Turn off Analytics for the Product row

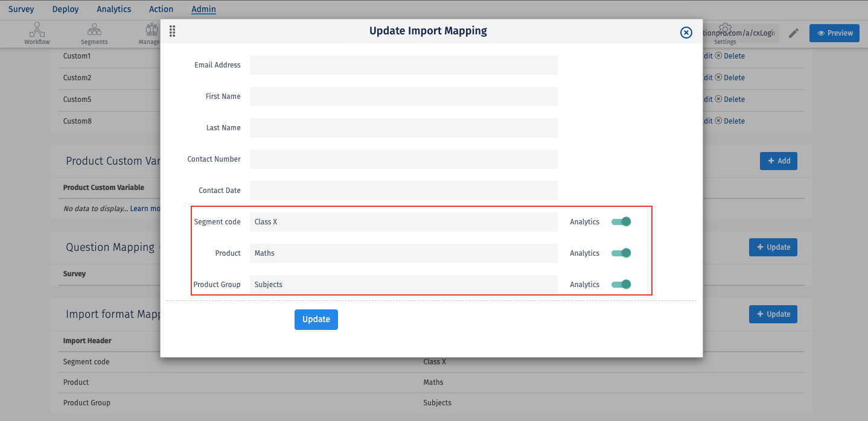click(621, 253)
